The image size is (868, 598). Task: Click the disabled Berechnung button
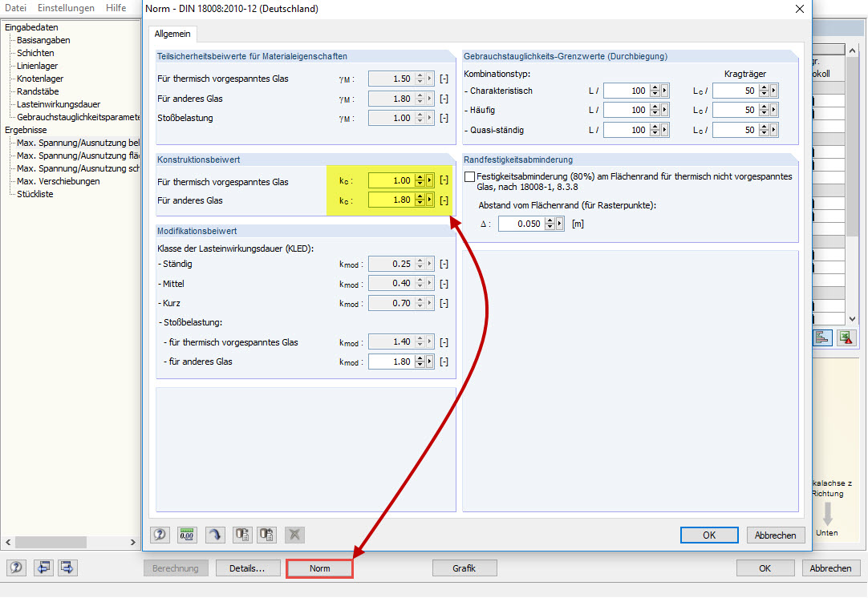click(176, 568)
